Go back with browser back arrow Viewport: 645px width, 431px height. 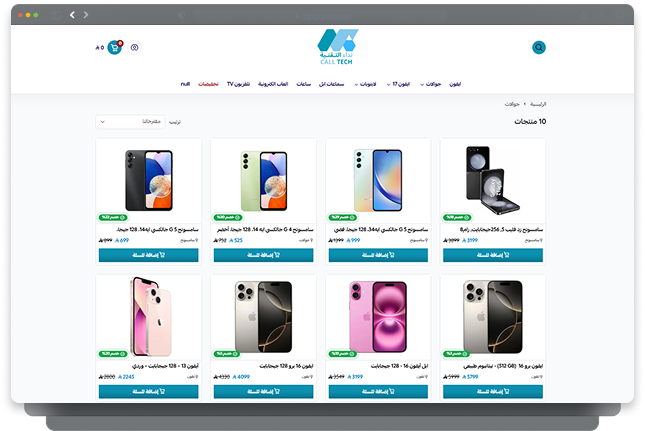point(72,15)
